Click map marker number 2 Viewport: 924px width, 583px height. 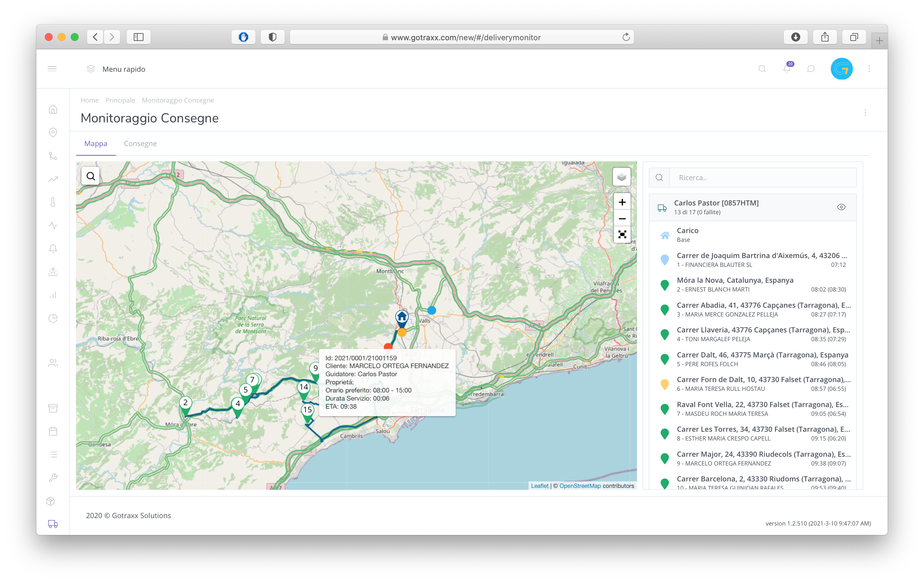[185, 405]
